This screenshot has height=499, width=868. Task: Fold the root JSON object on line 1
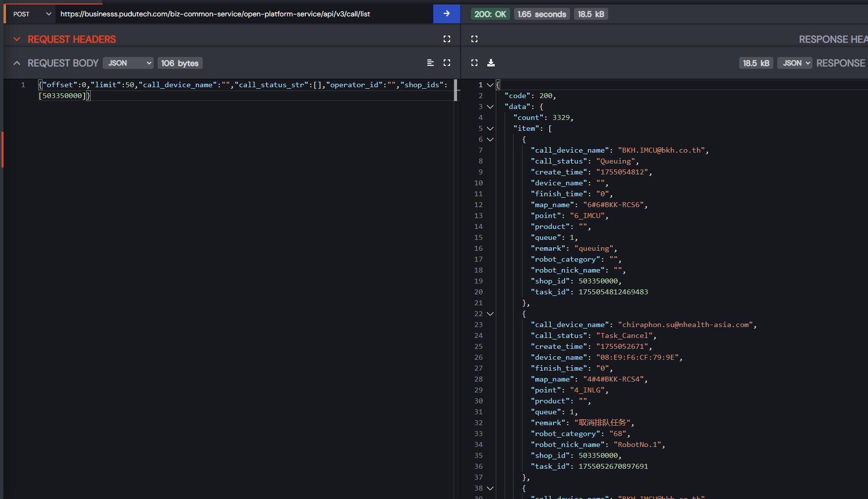(490, 85)
